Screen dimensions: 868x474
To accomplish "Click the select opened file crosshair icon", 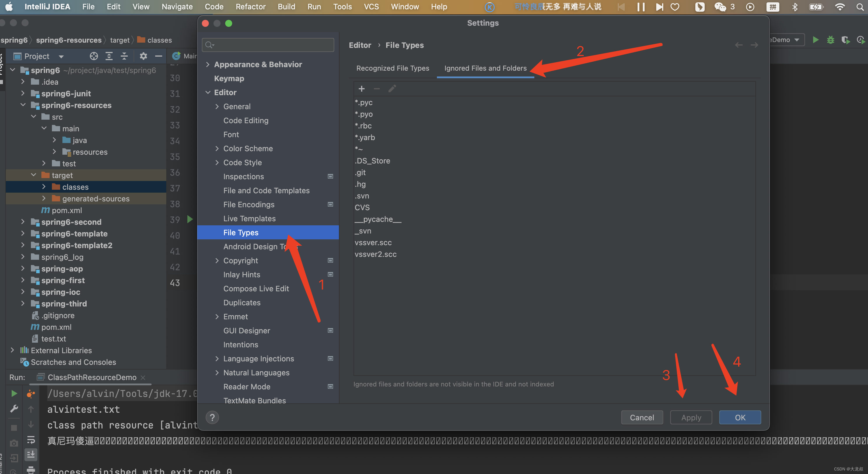I will [94, 56].
